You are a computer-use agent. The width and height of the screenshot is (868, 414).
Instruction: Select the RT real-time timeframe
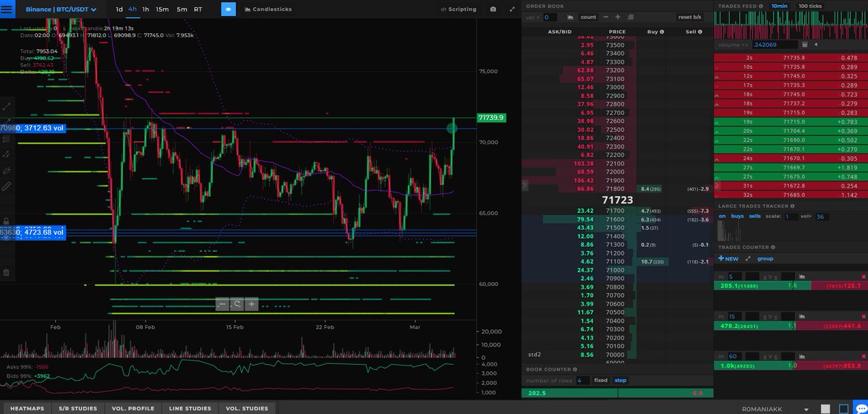(197, 9)
